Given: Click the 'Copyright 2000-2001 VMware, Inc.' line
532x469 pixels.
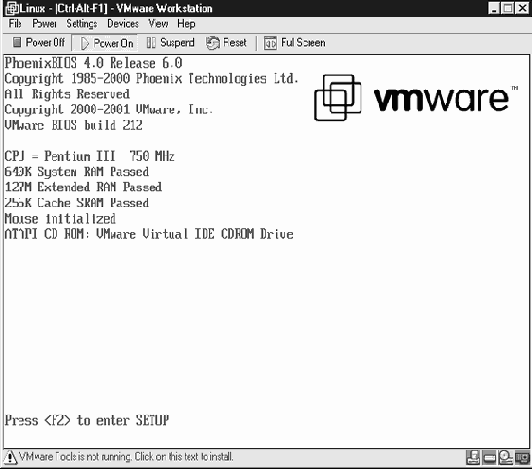Looking at the screenshot, I should [109, 110].
